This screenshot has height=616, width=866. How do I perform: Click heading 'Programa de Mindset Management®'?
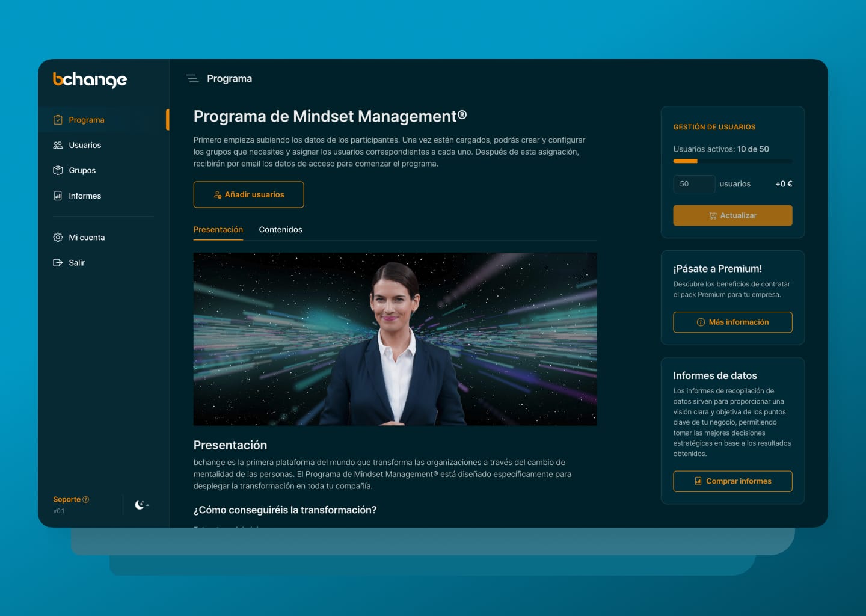click(x=330, y=116)
